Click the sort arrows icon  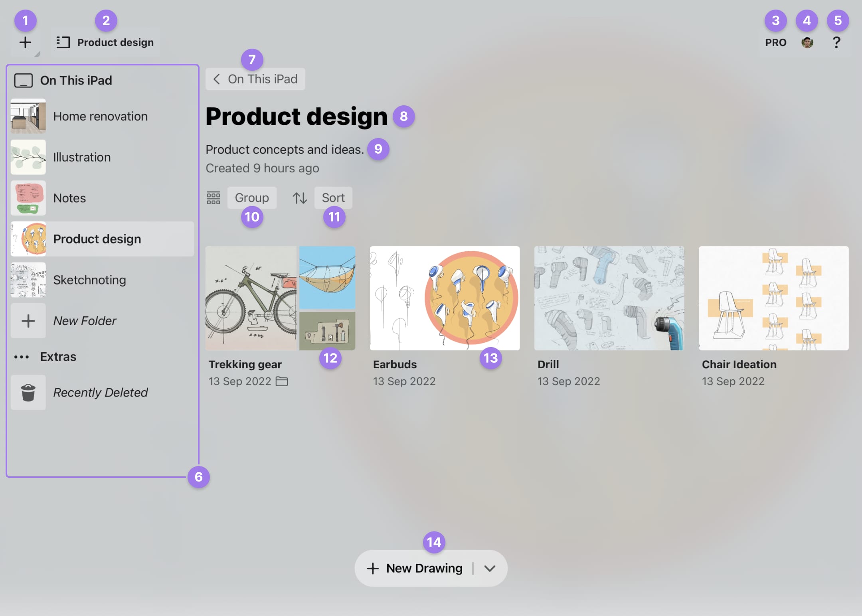(x=300, y=198)
